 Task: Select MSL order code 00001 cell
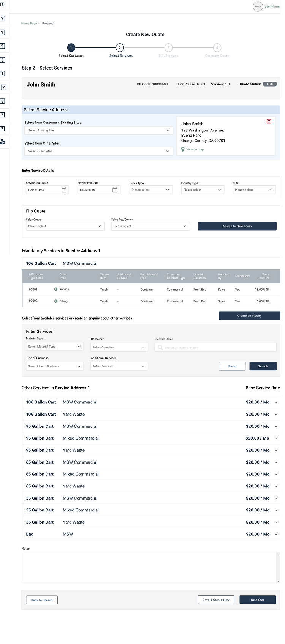coord(33,289)
